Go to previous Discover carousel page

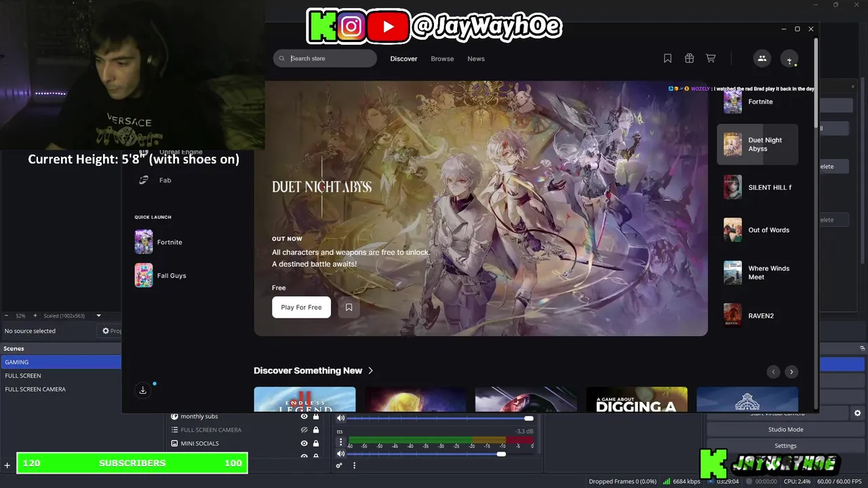click(x=773, y=371)
